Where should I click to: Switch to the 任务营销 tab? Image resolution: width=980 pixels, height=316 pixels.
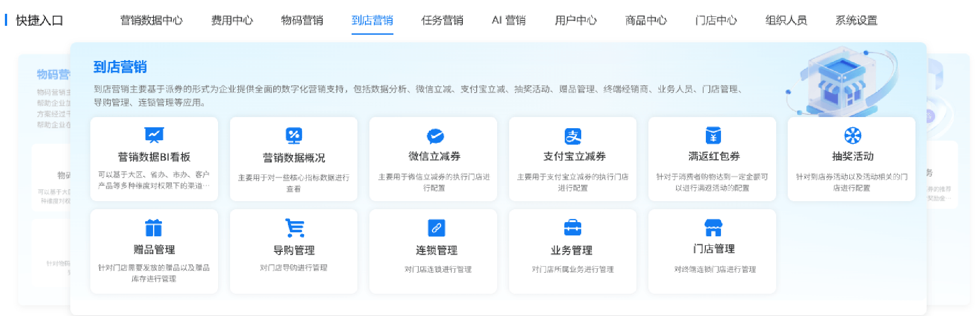tap(442, 20)
